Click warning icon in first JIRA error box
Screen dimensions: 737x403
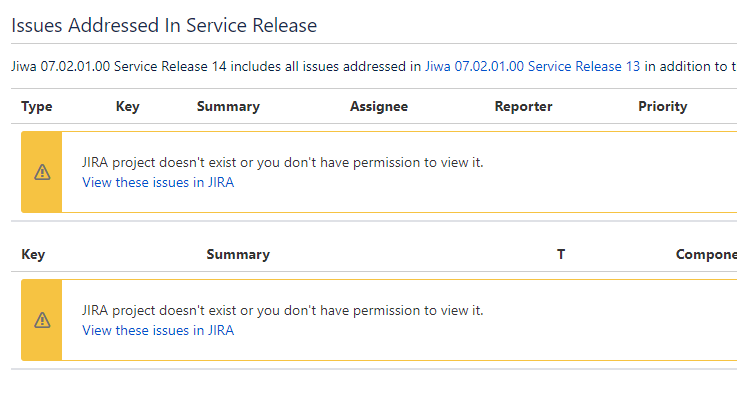tap(42, 172)
